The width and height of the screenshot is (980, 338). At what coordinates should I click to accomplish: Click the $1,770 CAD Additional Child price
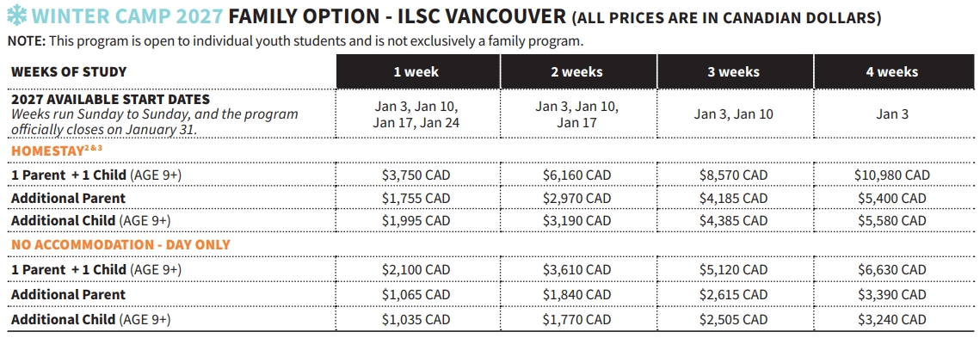576,320
